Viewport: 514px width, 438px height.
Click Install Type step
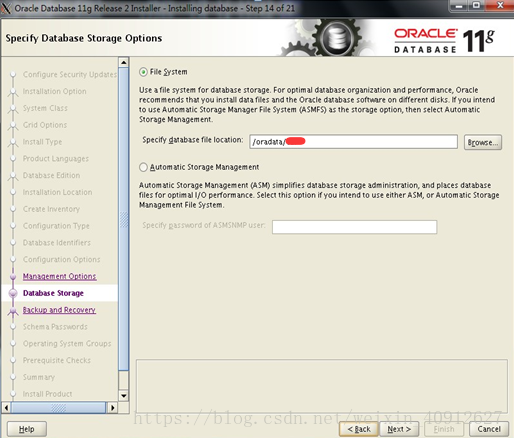tap(42, 142)
